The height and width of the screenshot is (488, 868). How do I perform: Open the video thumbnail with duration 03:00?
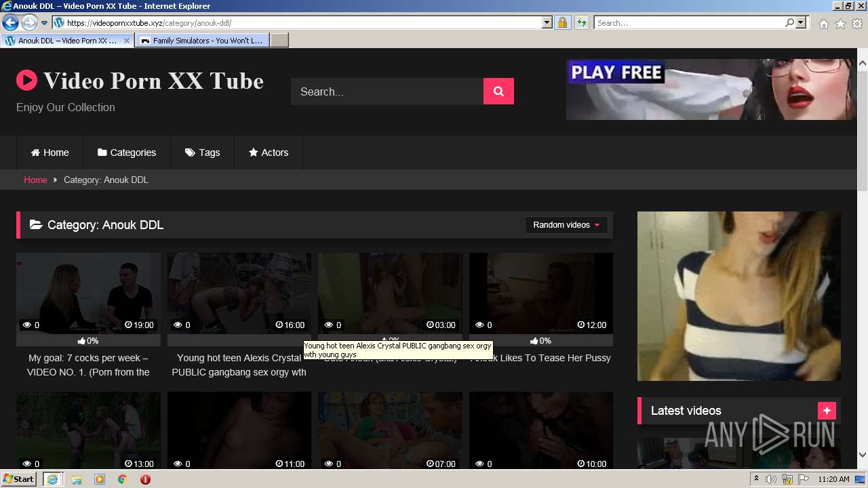(390, 293)
